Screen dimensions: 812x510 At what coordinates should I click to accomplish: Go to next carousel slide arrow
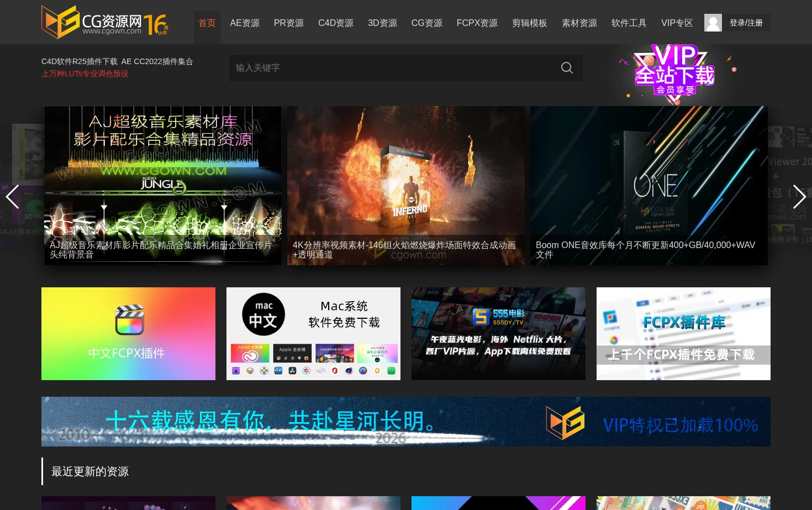799,197
